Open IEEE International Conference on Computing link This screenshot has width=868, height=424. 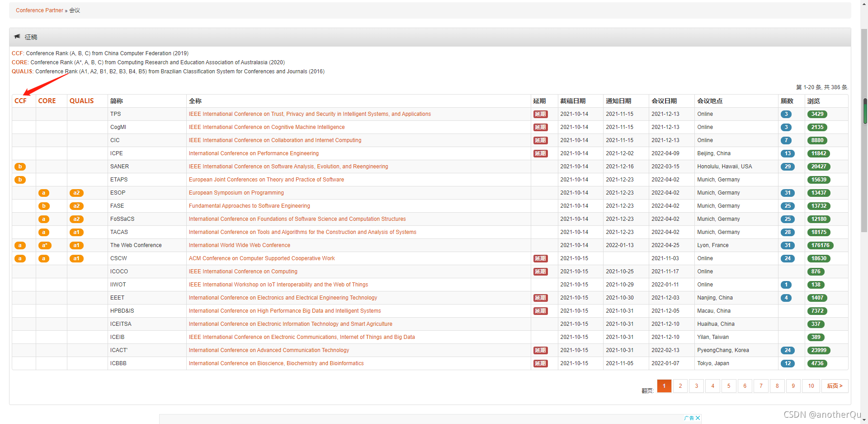(x=243, y=272)
